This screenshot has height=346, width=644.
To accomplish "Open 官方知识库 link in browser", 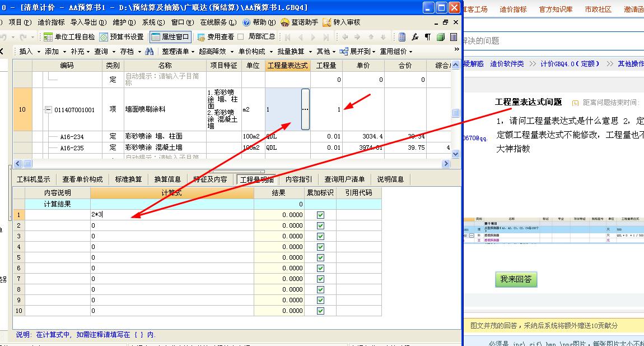I will pyautogui.click(x=556, y=10).
